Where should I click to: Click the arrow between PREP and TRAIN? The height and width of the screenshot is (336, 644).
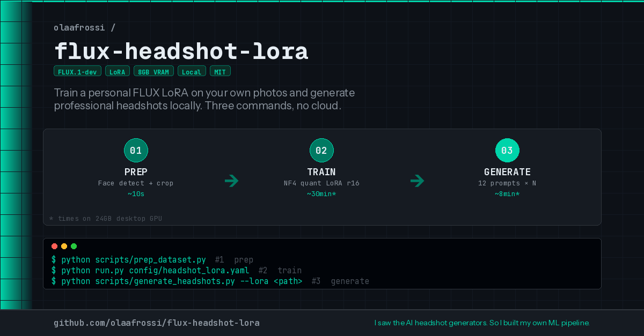[x=232, y=181]
